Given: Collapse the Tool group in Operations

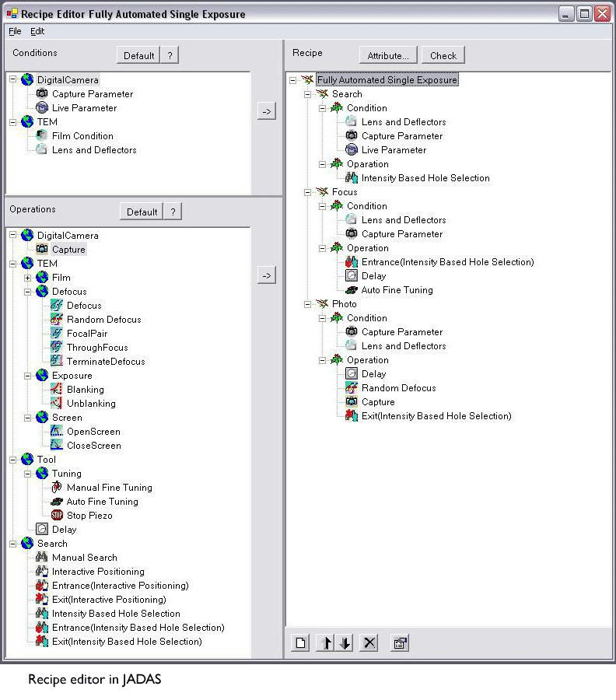Looking at the screenshot, I should tap(13, 460).
